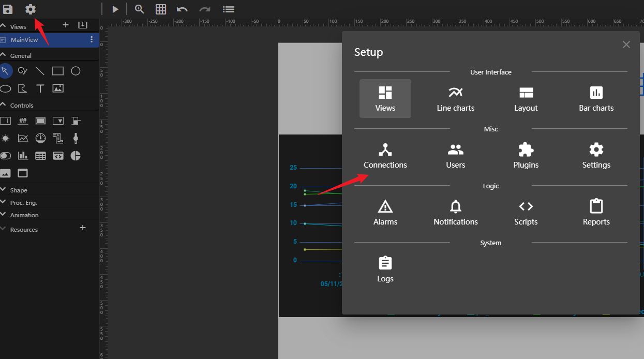Image resolution: width=644 pixels, height=359 pixels.
Task: Pick the pipe control
Action: click(x=58, y=138)
